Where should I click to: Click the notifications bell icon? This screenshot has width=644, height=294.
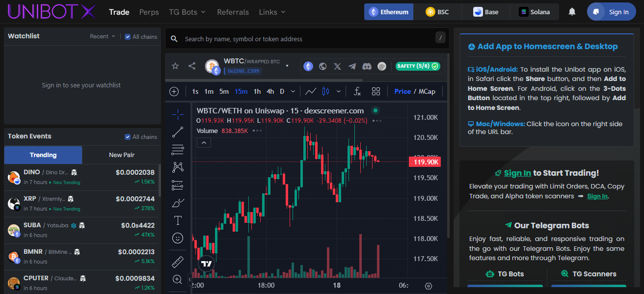coord(572,12)
